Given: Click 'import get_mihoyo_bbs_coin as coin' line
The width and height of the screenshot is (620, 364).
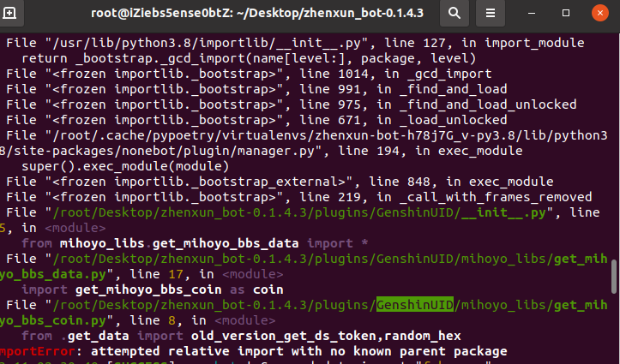Looking at the screenshot, I should (153, 289).
